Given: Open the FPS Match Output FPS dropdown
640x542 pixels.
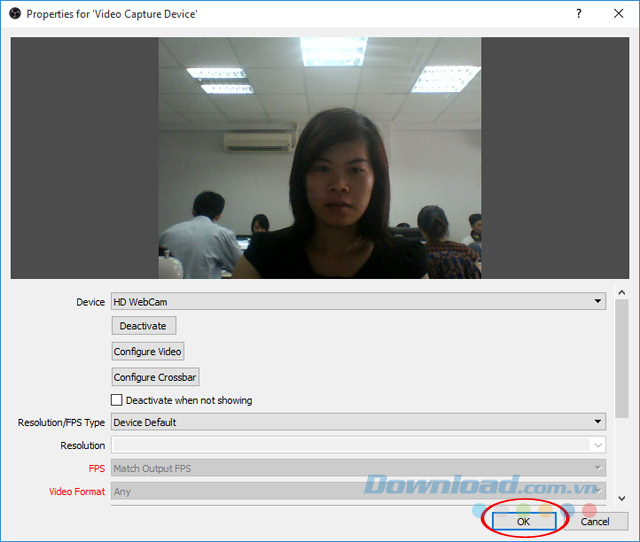Looking at the screenshot, I should click(358, 468).
